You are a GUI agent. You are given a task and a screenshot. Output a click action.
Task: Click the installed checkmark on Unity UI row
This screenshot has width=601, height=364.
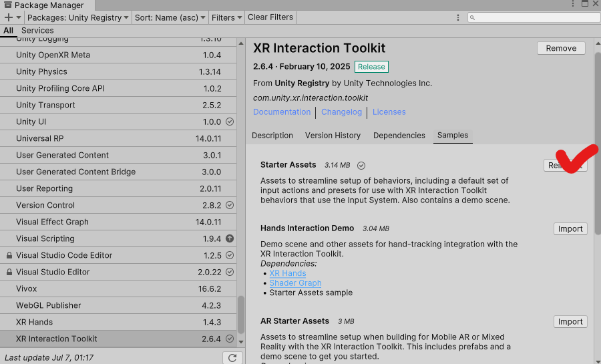230,122
